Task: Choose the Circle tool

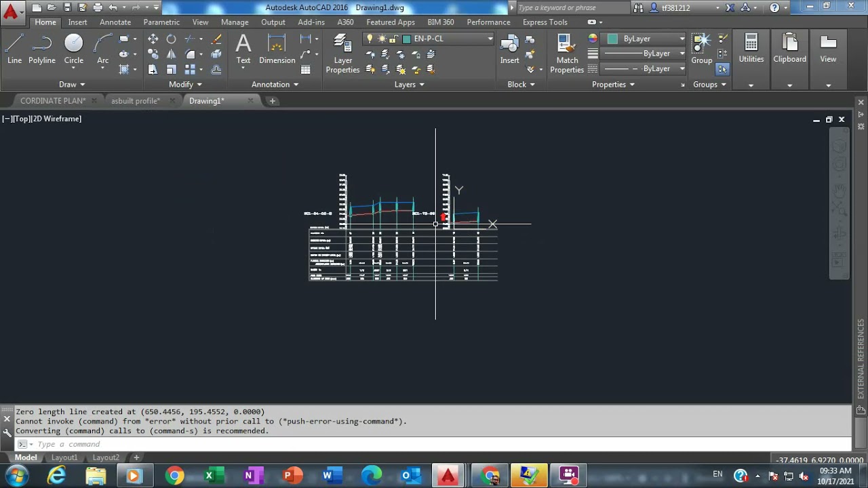Action: click(x=74, y=50)
